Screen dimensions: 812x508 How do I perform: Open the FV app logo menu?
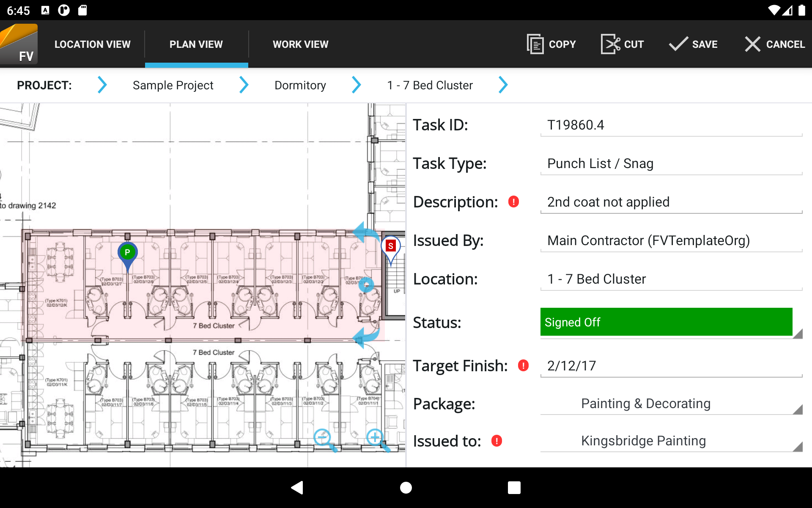pos(19,44)
